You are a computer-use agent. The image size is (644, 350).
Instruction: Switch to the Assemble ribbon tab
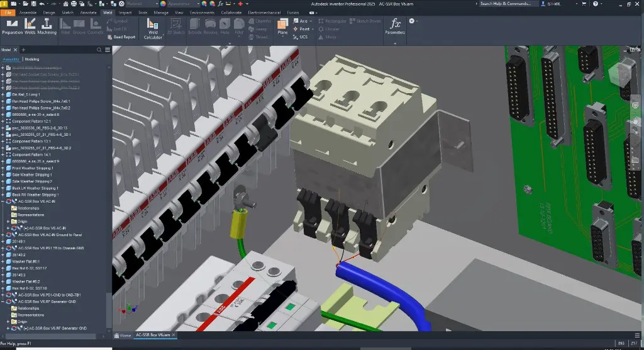[28, 13]
